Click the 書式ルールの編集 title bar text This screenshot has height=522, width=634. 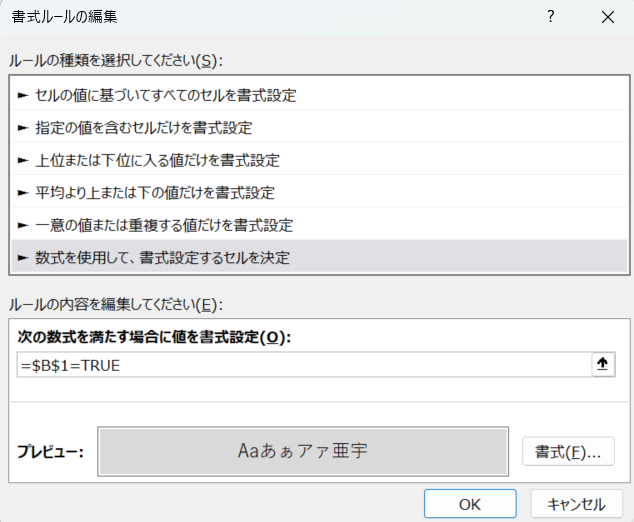click(64, 17)
